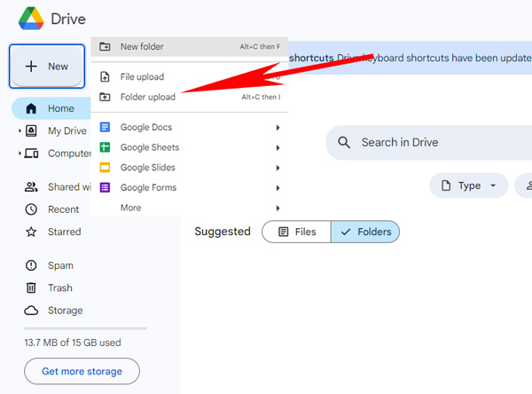Viewport: 532px width, 394px height.
Task: Click the Starred star icon
Action: click(31, 232)
